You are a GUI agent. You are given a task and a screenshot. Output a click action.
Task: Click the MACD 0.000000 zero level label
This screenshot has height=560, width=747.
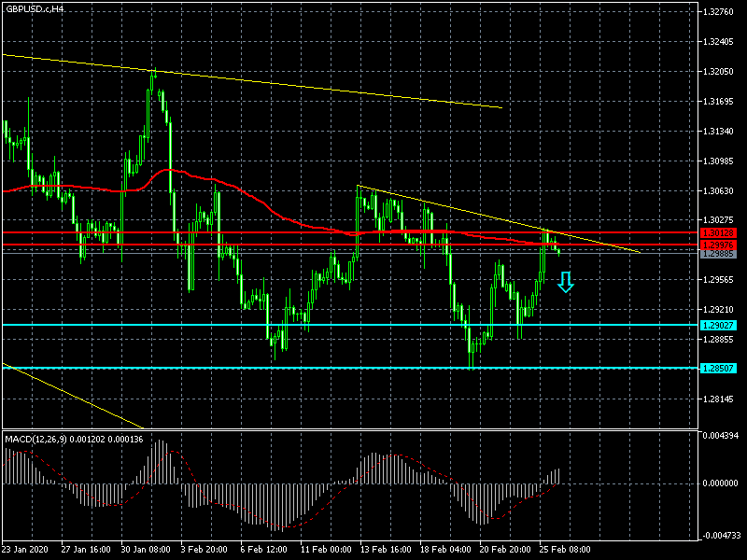point(720,483)
